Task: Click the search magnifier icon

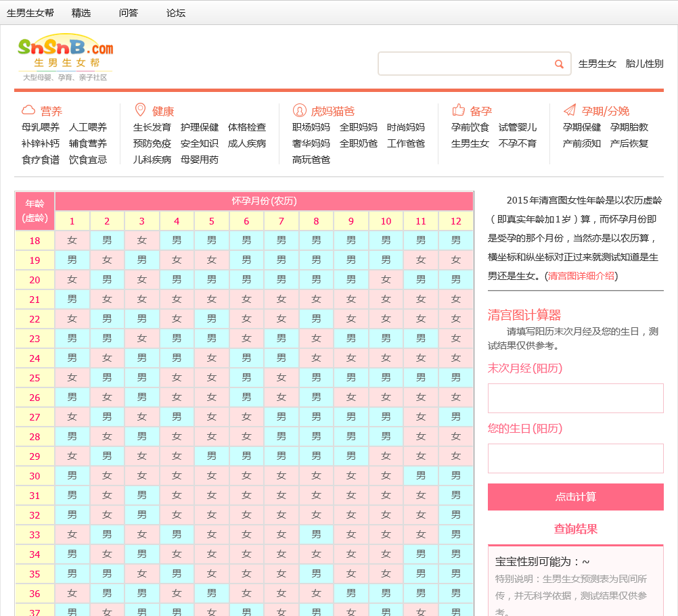Action: [559, 64]
